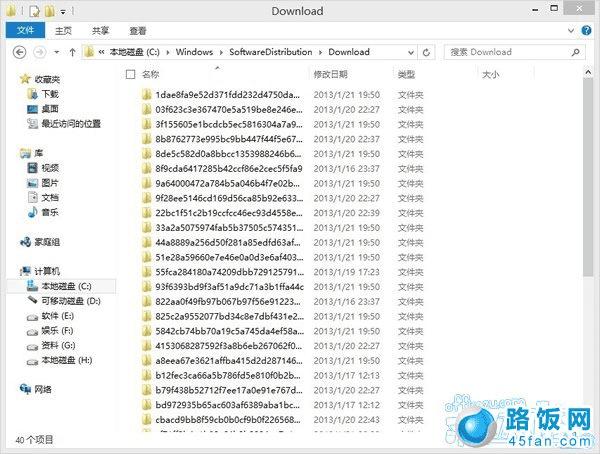Viewport: 600px width, 454px height.
Task: Sort by the 大小 column header
Action: pos(491,74)
